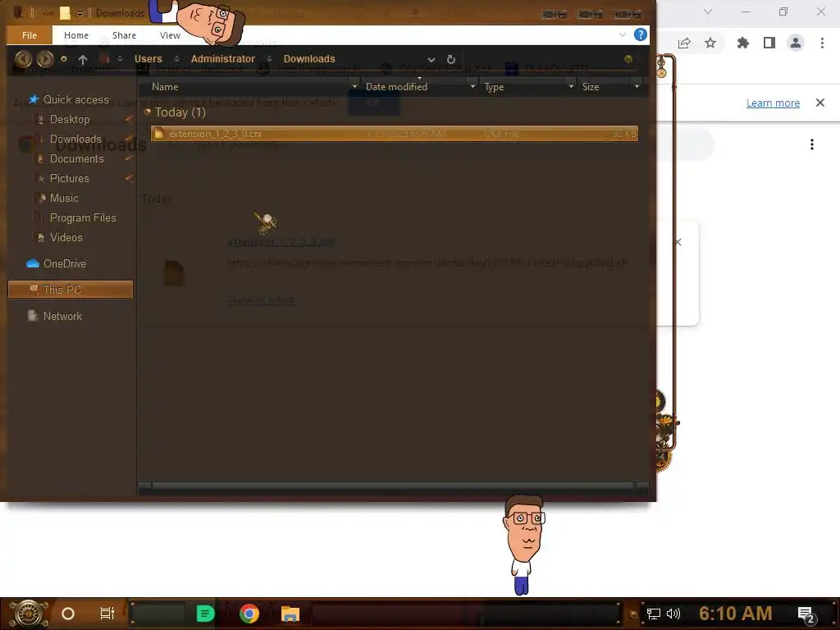The width and height of the screenshot is (840, 630).
Task: Click the Learn more link in Chrome
Action: 773,103
